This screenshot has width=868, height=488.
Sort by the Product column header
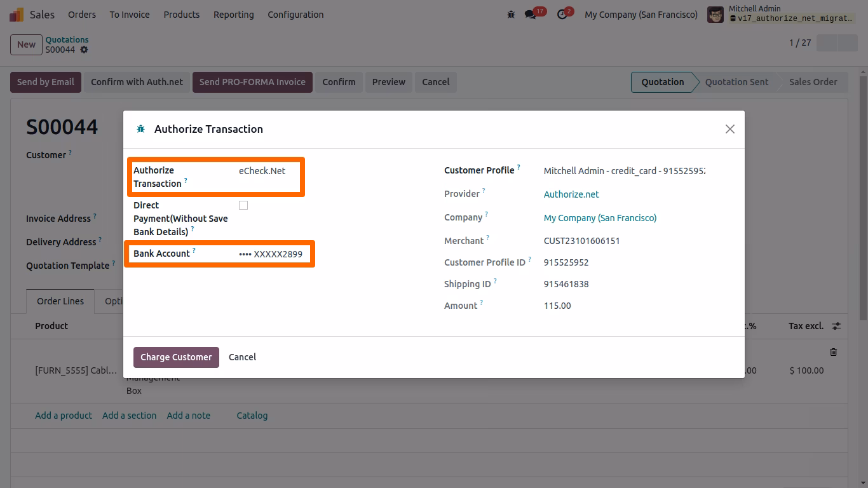[51, 326]
